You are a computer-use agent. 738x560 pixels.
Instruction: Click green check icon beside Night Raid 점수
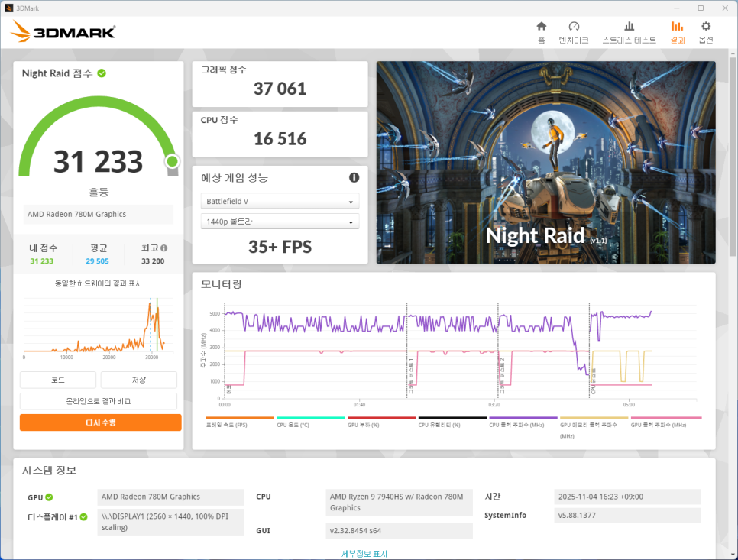[102, 73]
